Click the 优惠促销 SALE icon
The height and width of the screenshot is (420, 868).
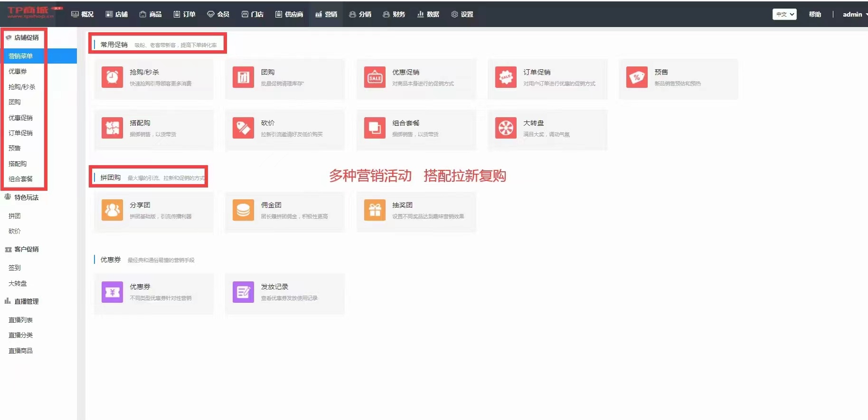tap(375, 77)
